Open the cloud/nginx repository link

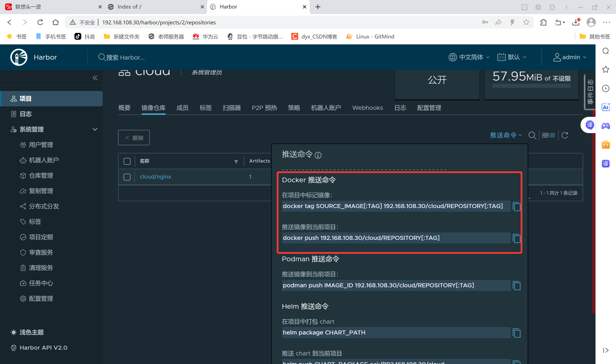[155, 177]
